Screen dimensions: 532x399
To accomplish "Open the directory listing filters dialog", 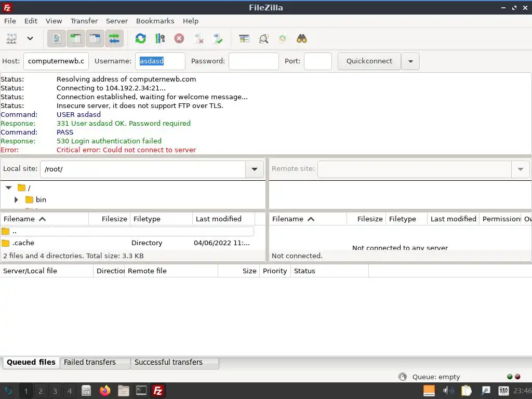I will [244, 38].
